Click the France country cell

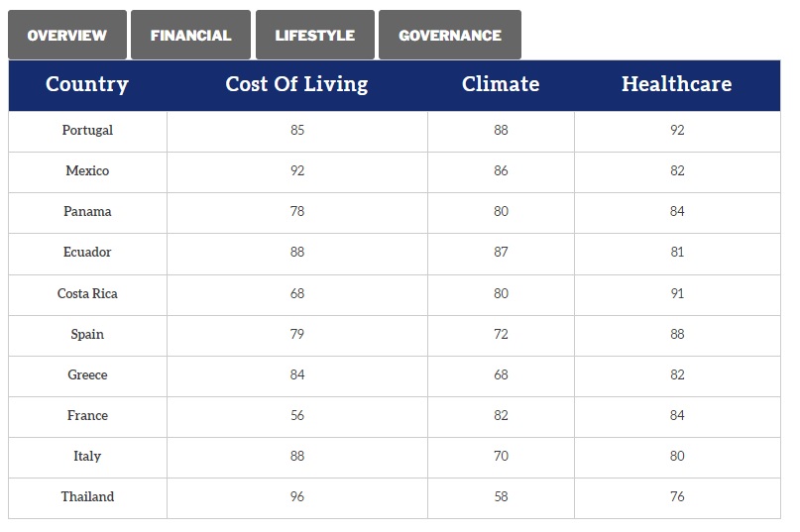pyautogui.click(x=87, y=416)
